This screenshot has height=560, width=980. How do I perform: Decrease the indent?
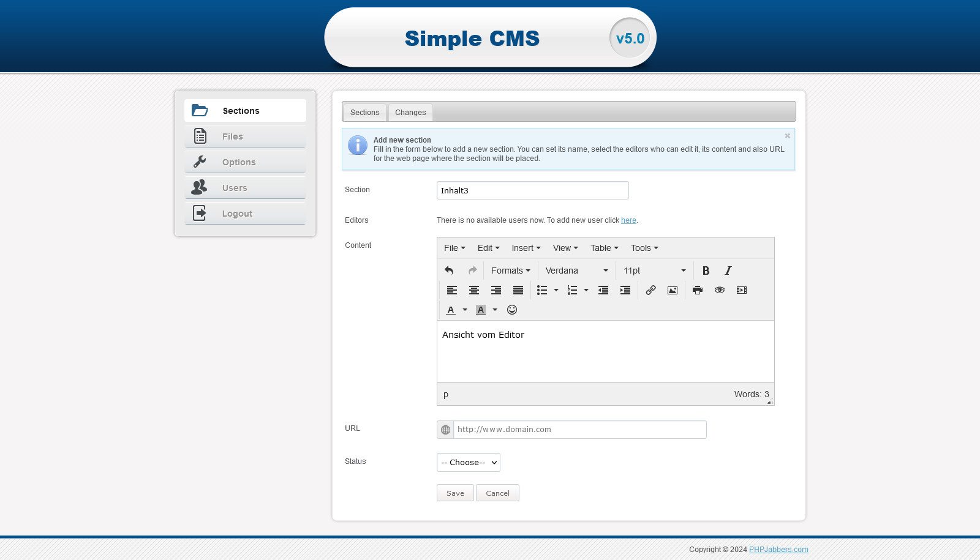pos(603,290)
